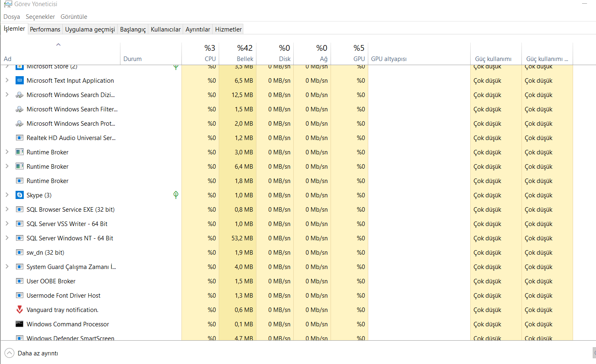Click the GPU altyapısı column header
Screen dimensions: 596x364
coord(419,54)
